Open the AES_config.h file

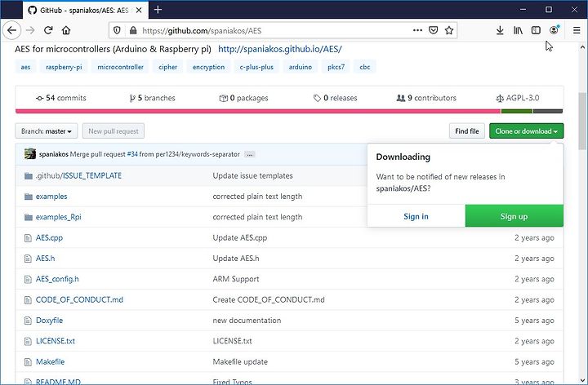(x=57, y=279)
